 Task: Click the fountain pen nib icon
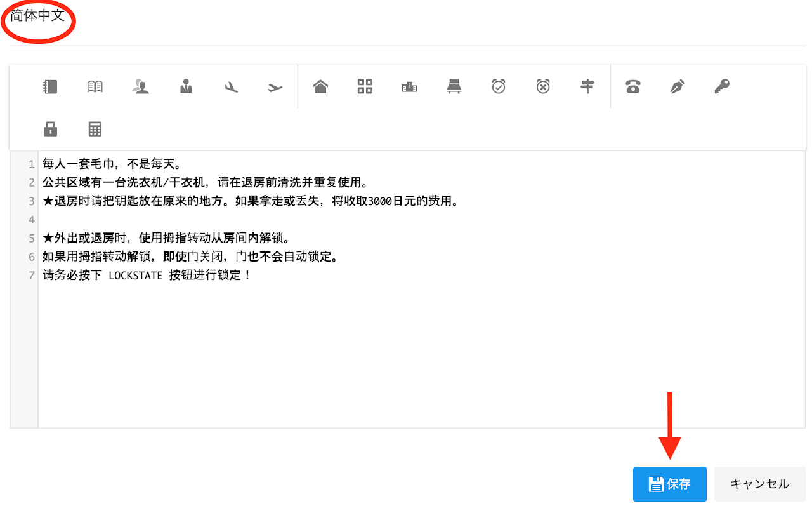coord(677,86)
